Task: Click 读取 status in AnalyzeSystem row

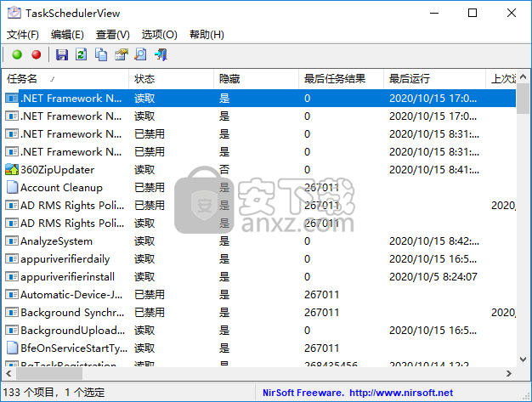Action: [144, 241]
